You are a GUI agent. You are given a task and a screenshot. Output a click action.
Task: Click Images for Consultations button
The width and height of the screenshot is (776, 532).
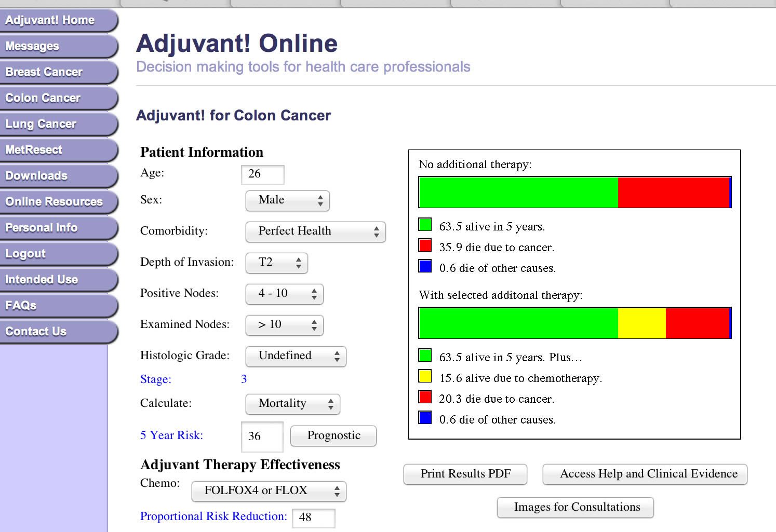pyautogui.click(x=576, y=507)
